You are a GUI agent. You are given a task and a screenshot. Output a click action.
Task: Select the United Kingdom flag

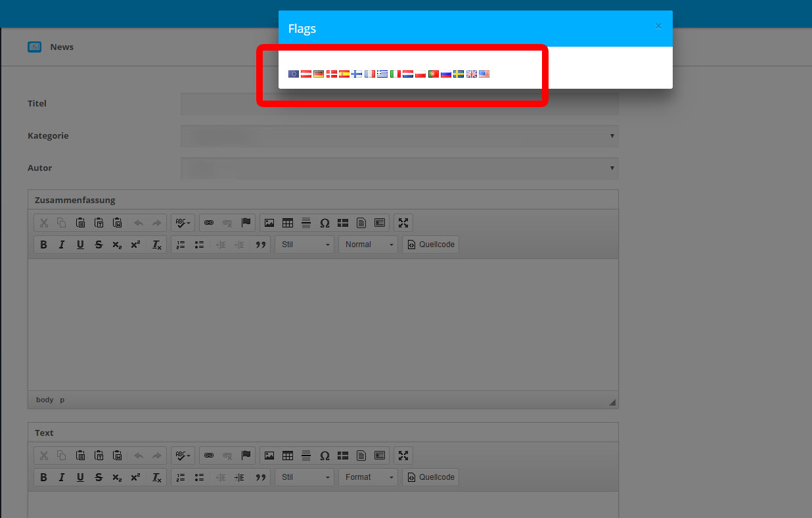pyautogui.click(x=472, y=74)
